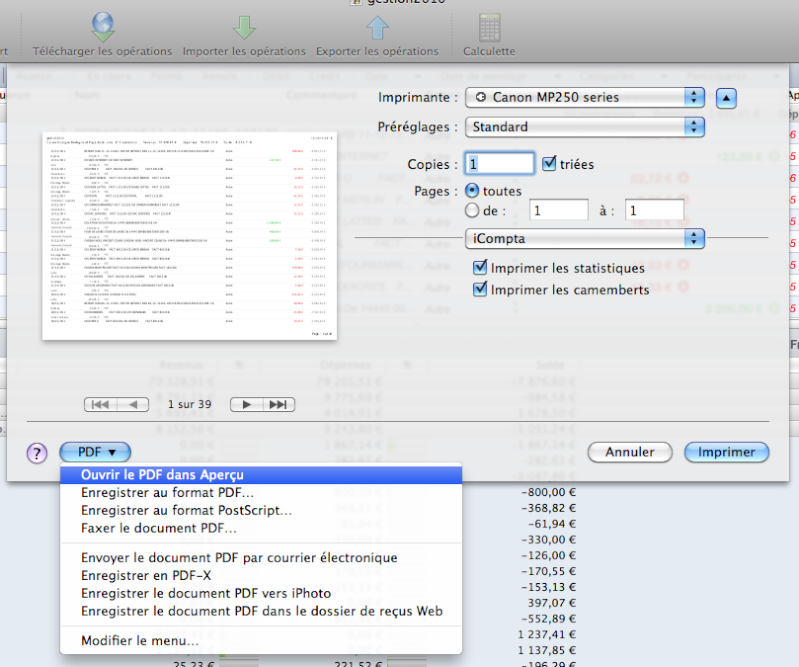Open the PDF dropdown button
The image size is (799, 667).
pos(95,452)
